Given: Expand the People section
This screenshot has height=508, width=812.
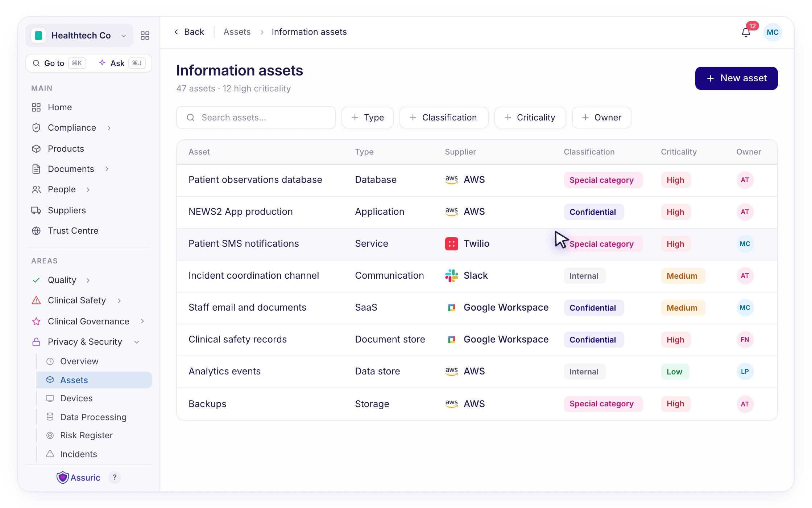Looking at the screenshot, I should tap(88, 189).
